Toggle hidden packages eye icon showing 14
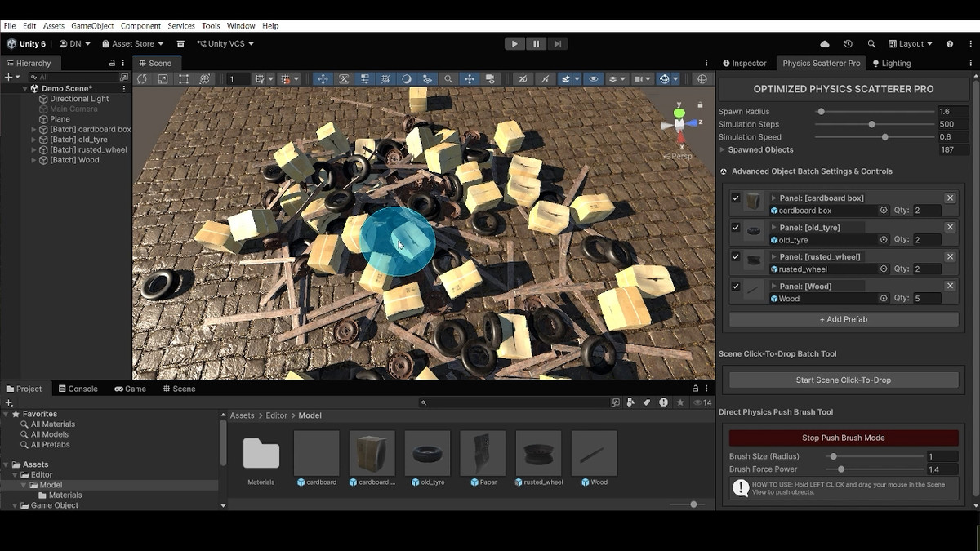The height and width of the screenshot is (551, 980). (702, 402)
